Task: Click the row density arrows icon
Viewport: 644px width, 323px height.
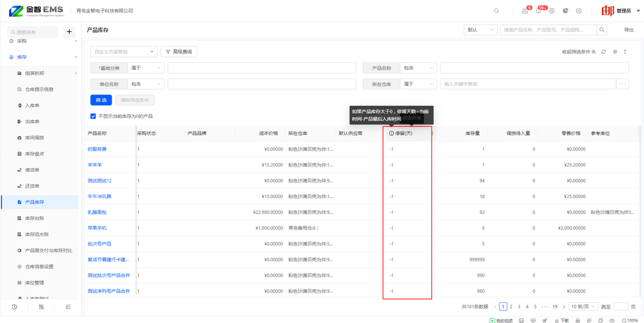Action: point(625,52)
